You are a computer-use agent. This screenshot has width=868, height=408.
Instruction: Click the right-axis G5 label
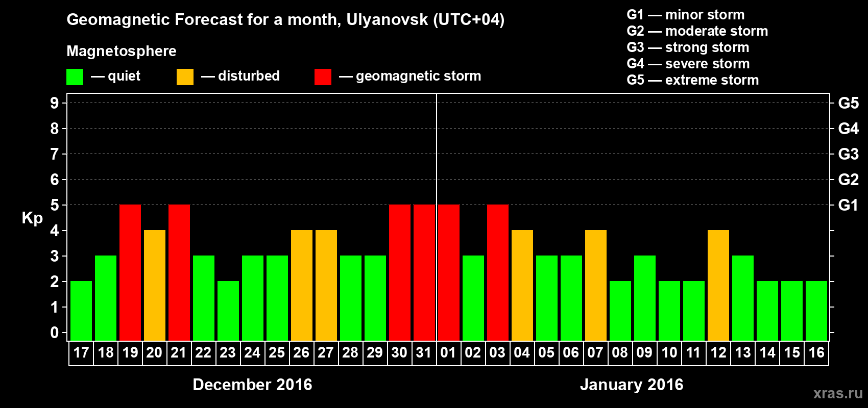(849, 103)
